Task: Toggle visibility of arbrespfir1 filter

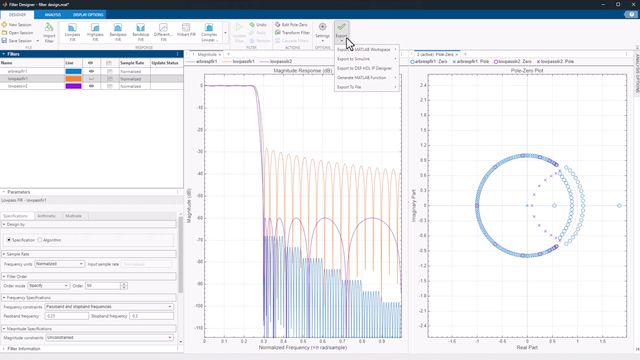Action: coord(91,71)
